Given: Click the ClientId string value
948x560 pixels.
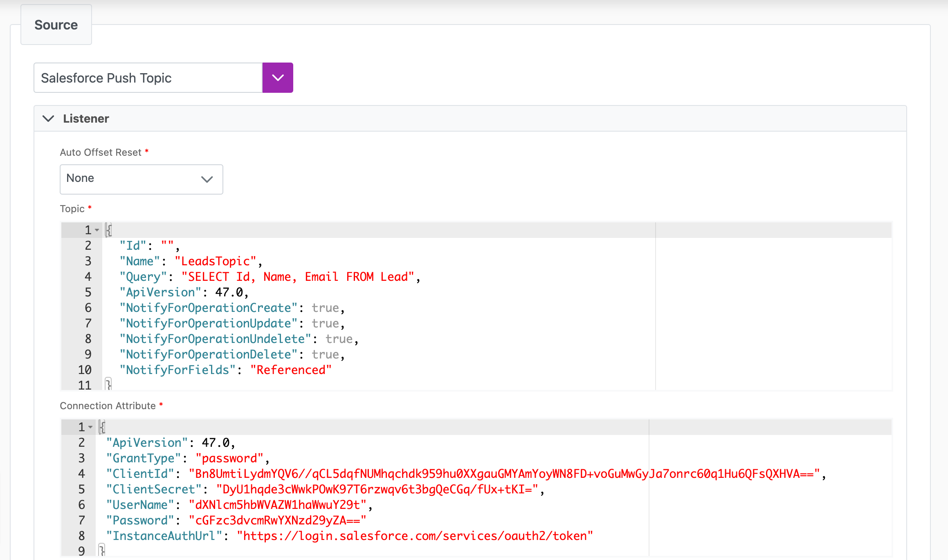Looking at the screenshot, I should pos(504,474).
